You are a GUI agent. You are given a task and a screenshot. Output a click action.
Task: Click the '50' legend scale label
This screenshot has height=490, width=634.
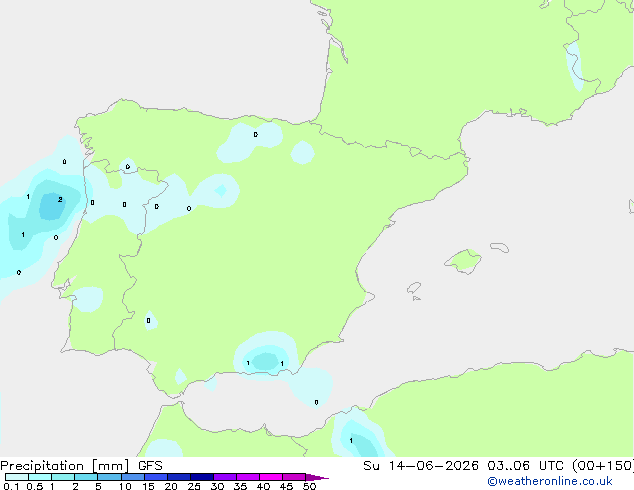(x=309, y=486)
